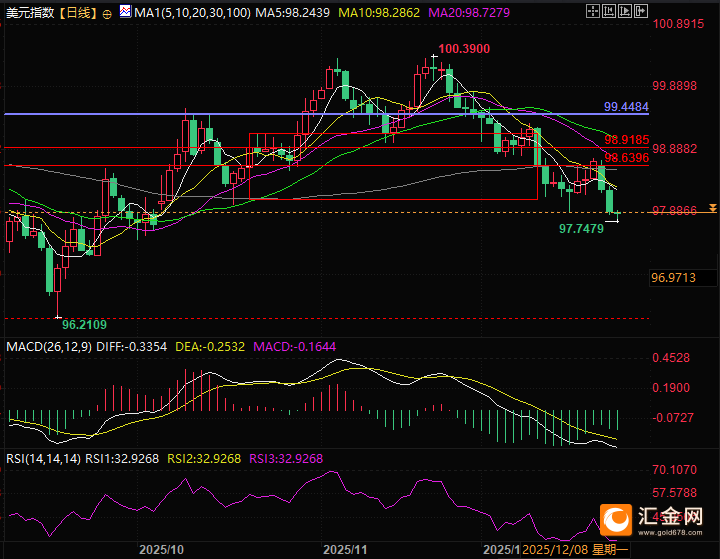Click the orange marker arrows beside the 97.8866 price

713,209
